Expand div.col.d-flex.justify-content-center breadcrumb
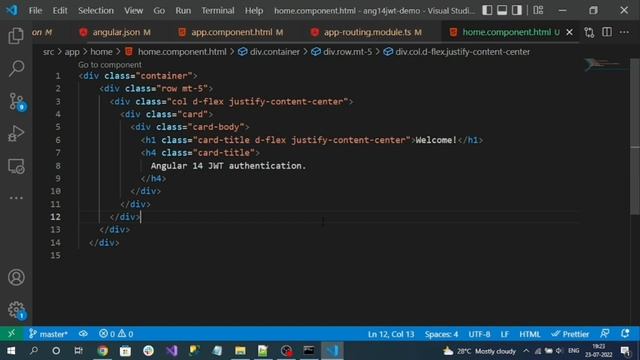This screenshot has width=640, height=360. pyautogui.click(x=457, y=52)
